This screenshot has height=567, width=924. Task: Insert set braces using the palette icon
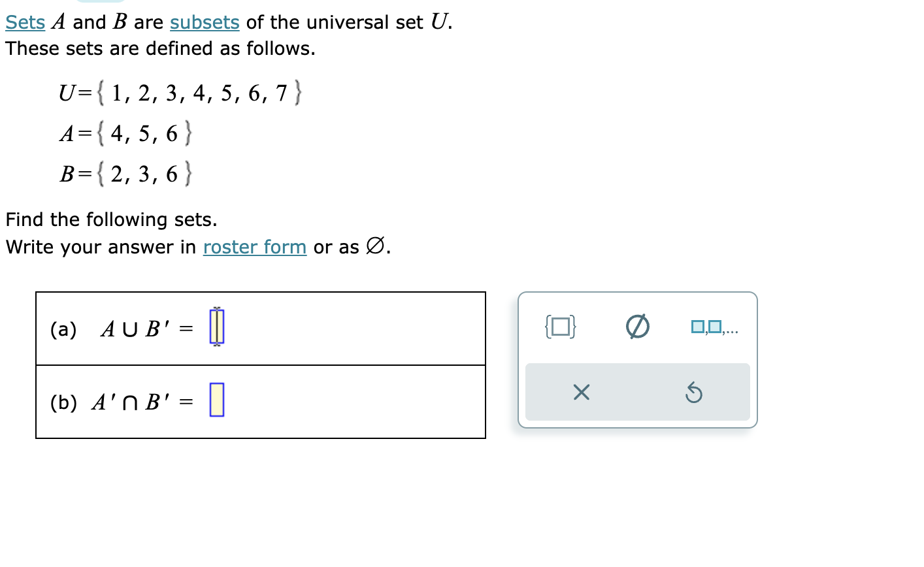(x=559, y=327)
